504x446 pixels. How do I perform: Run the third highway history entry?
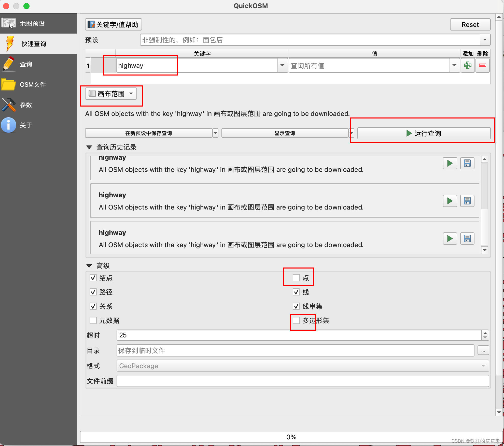[450, 239]
